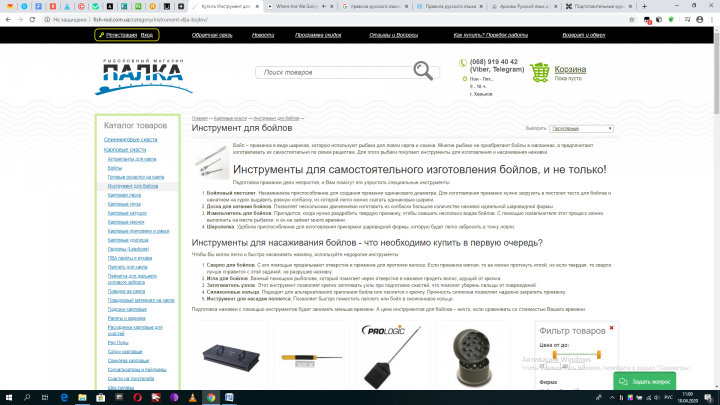Click the Chrome taskbar icon

pos(211,398)
